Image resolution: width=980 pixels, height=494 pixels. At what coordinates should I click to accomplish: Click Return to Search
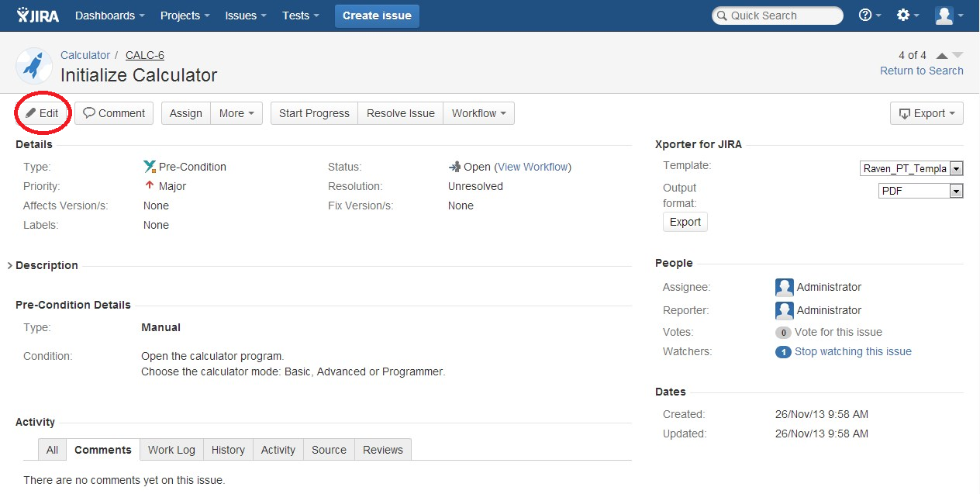(922, 71)
